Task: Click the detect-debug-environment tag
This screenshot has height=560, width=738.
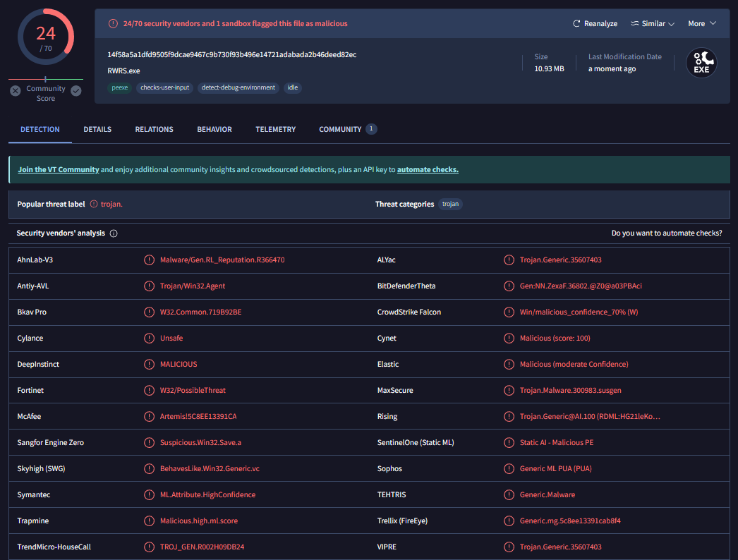Action: (x=238, y=87)
